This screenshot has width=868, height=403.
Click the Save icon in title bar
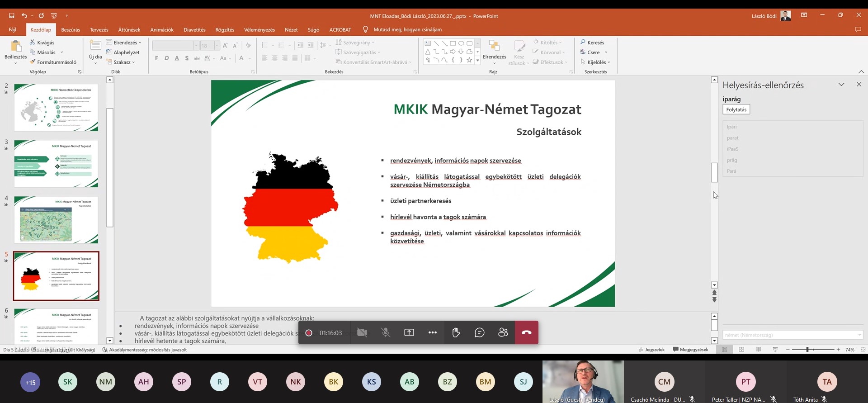(12, 16)
